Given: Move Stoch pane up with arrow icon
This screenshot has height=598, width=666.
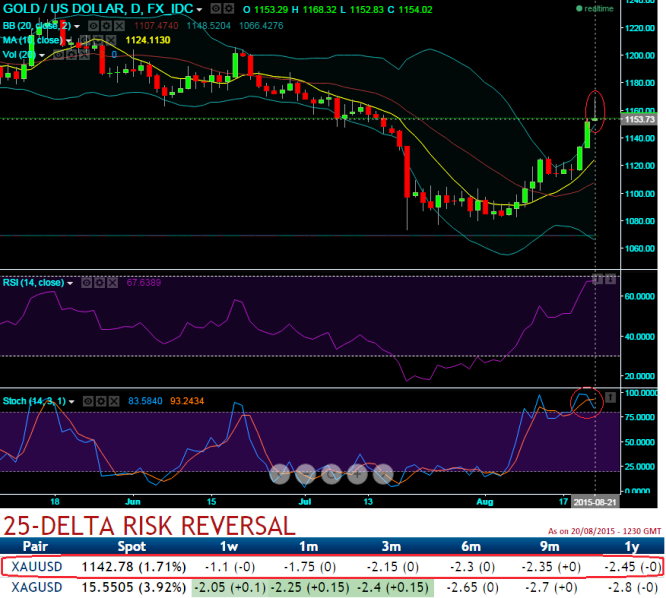Looking at the screenshot, I should click(610, 398).
